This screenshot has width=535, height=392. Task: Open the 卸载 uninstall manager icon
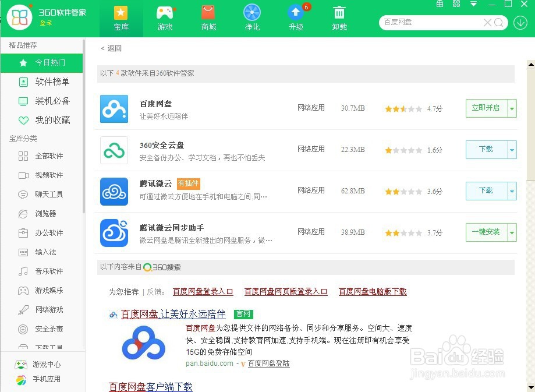pyautogui.click(x=339, y=16)
